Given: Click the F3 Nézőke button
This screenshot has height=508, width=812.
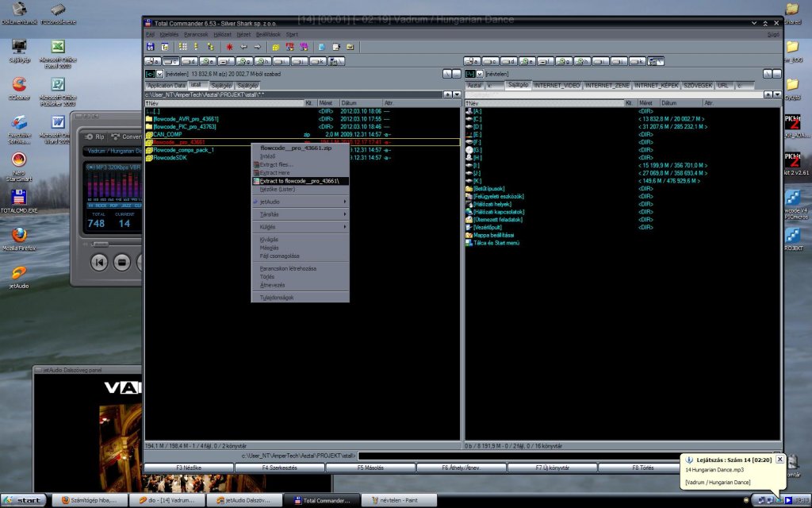Looking at the screenshot, I should pos(189,468).
